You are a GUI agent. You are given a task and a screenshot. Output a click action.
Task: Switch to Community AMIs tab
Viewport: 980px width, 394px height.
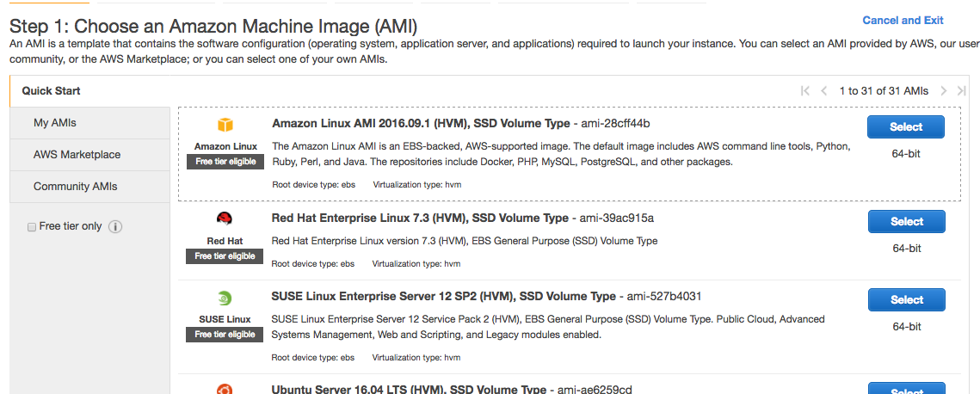pos(90,187)
